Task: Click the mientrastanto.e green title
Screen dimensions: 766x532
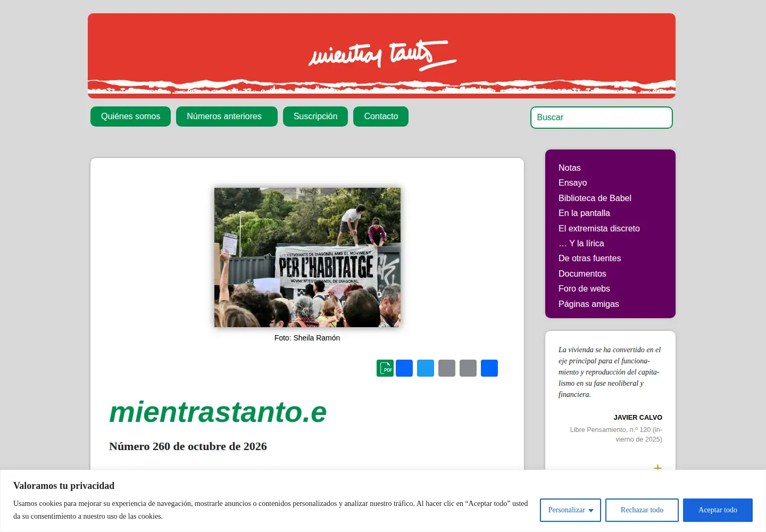Action: (218, 412)
